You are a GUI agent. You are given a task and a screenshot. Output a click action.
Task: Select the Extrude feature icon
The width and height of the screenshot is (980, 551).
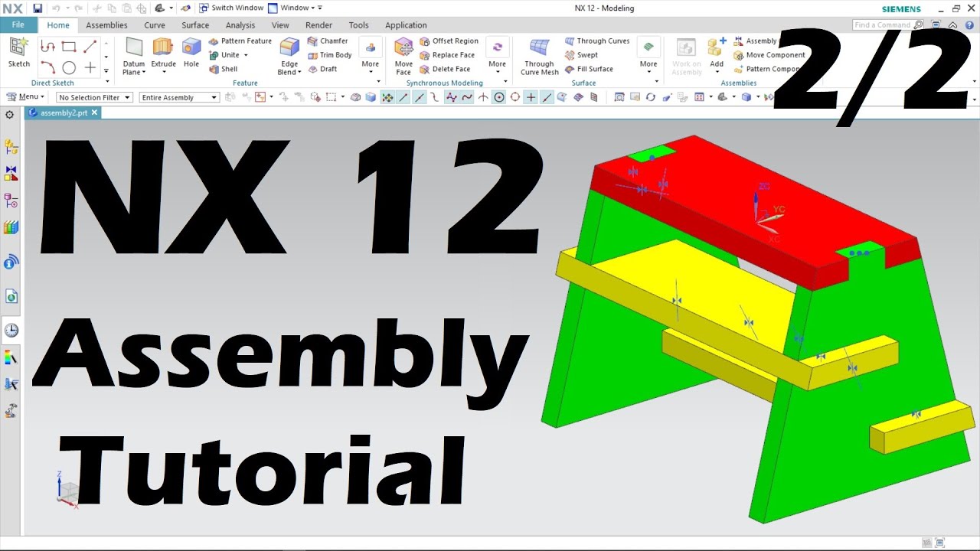[x=163, y=47]
